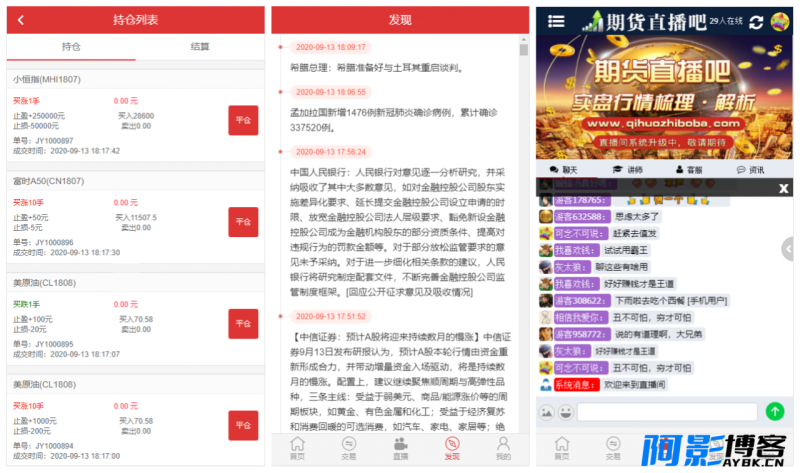This screenshot has height=473, width=800.
Task: Open the 我的 profile icon in bottom nav
Action: click(x=503, y=449)
